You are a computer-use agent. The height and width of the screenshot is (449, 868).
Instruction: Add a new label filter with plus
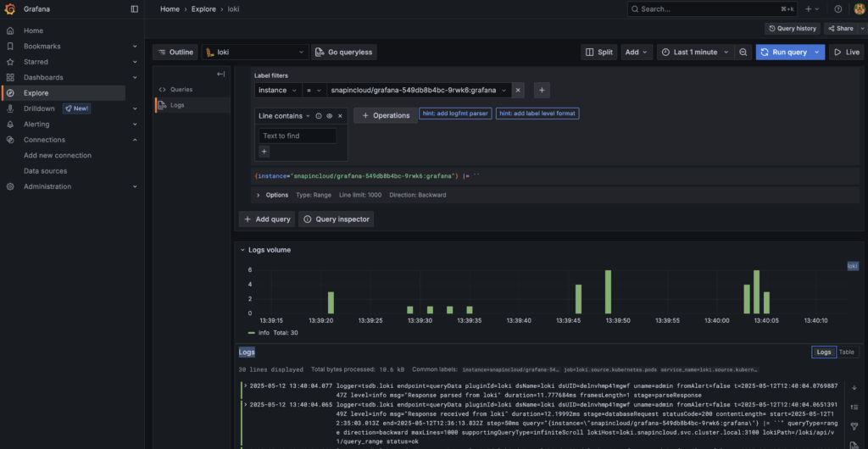coord(542,90)
